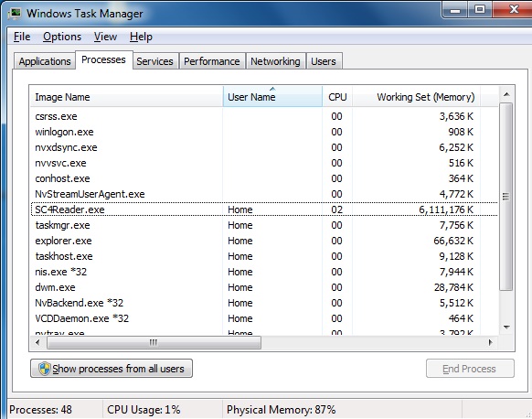This screenshot has width=532, height=419.
Task: Open the Options menu
Action: click(x=62, y=37)
